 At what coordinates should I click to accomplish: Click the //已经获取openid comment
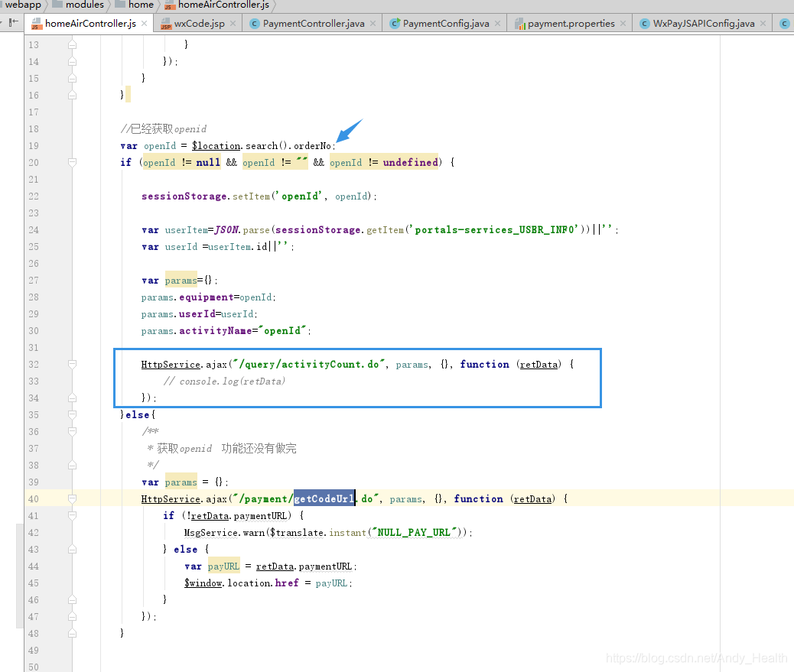[164, 129]
